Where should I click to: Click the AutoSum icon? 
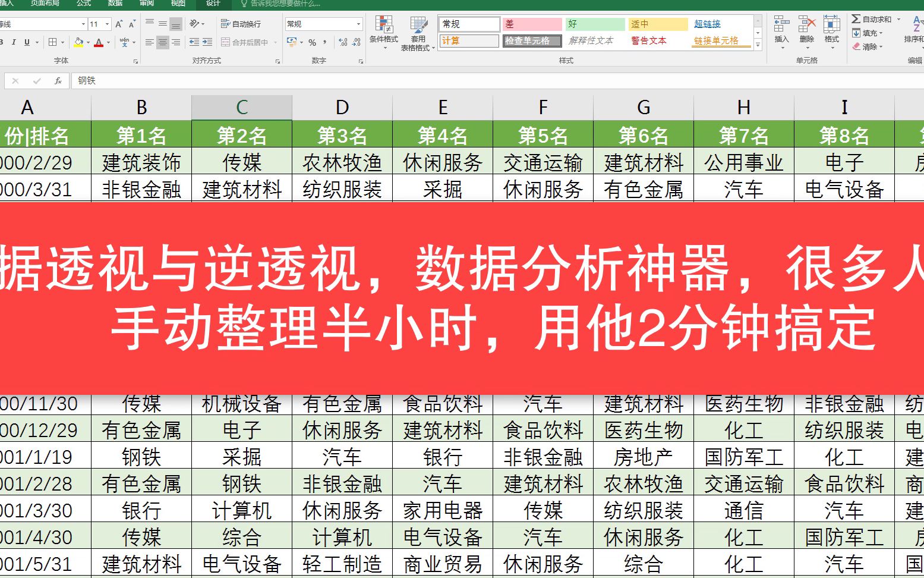coord(857,19)
